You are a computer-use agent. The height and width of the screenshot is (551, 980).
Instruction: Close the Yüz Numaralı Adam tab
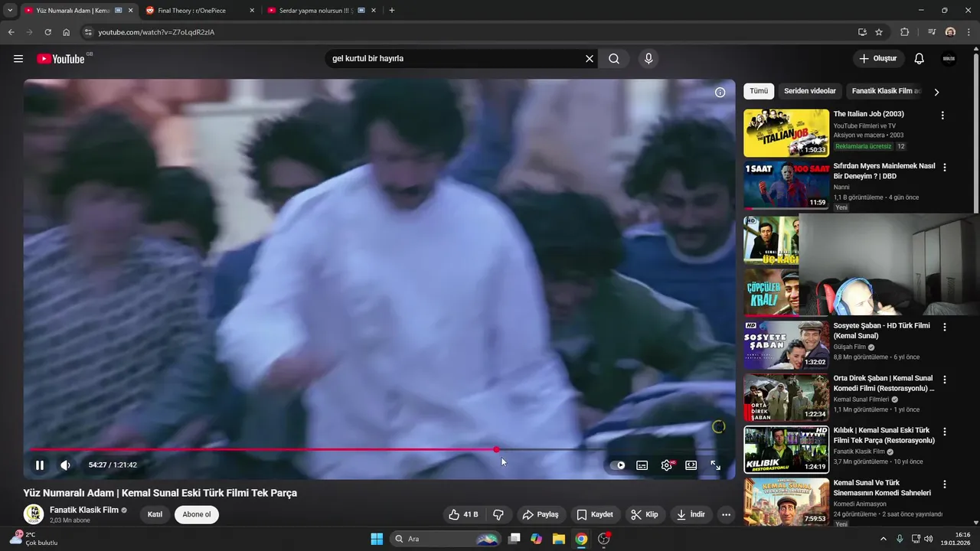click(x=130, y=11)
